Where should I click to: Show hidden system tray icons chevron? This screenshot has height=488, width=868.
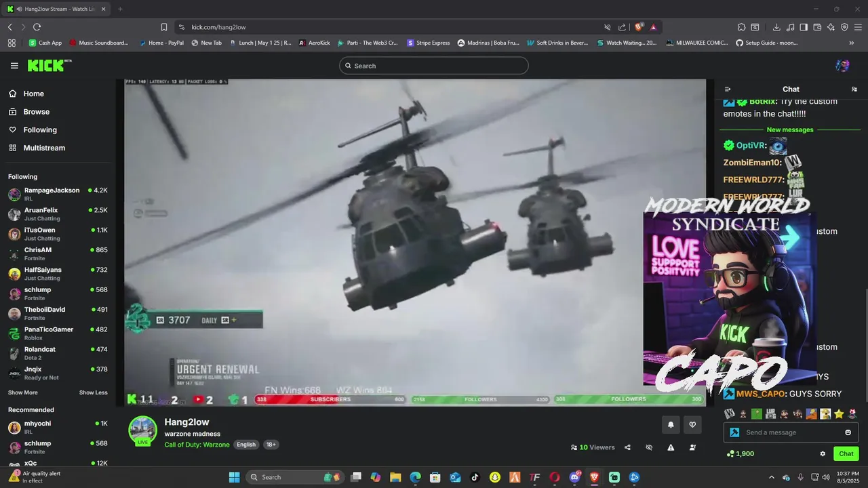pos(771,477)
